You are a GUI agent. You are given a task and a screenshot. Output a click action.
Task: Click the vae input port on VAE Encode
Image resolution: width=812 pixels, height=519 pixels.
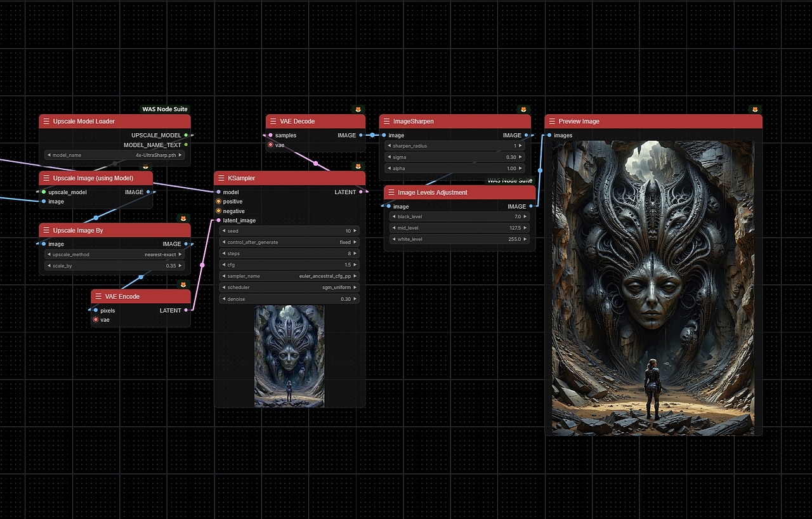click(x=96, y=320)
